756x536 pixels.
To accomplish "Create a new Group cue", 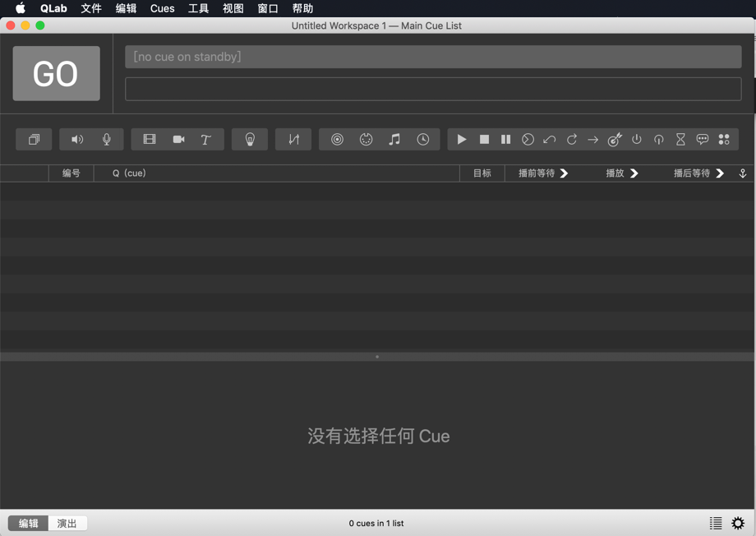I will 34,139.
